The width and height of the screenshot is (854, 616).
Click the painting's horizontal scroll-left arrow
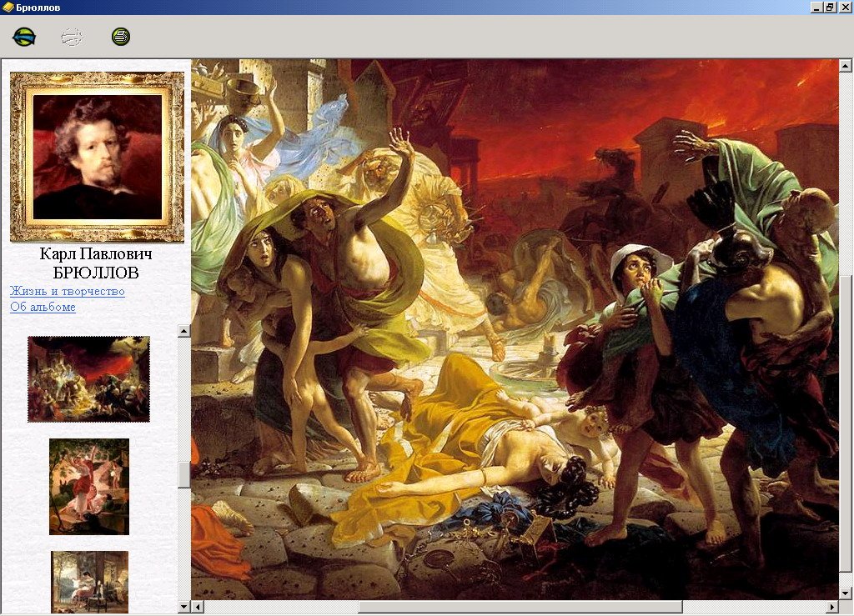click(x=198, y=607)
